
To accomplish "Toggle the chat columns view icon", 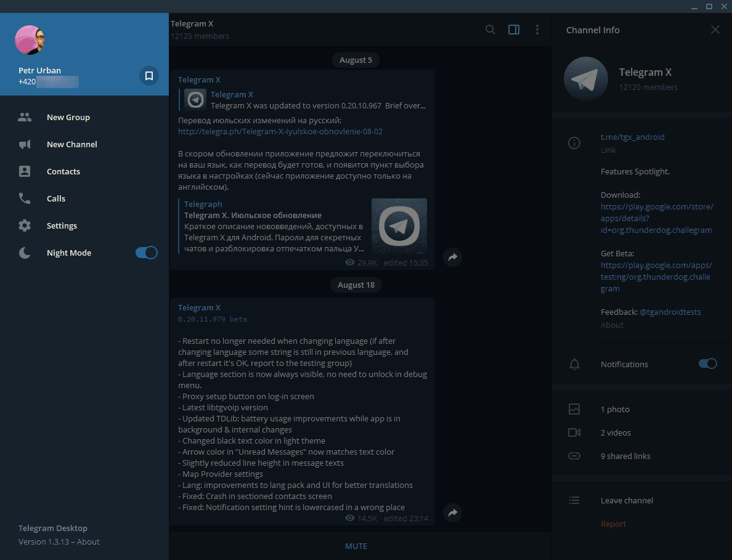I will pos(513,29).
